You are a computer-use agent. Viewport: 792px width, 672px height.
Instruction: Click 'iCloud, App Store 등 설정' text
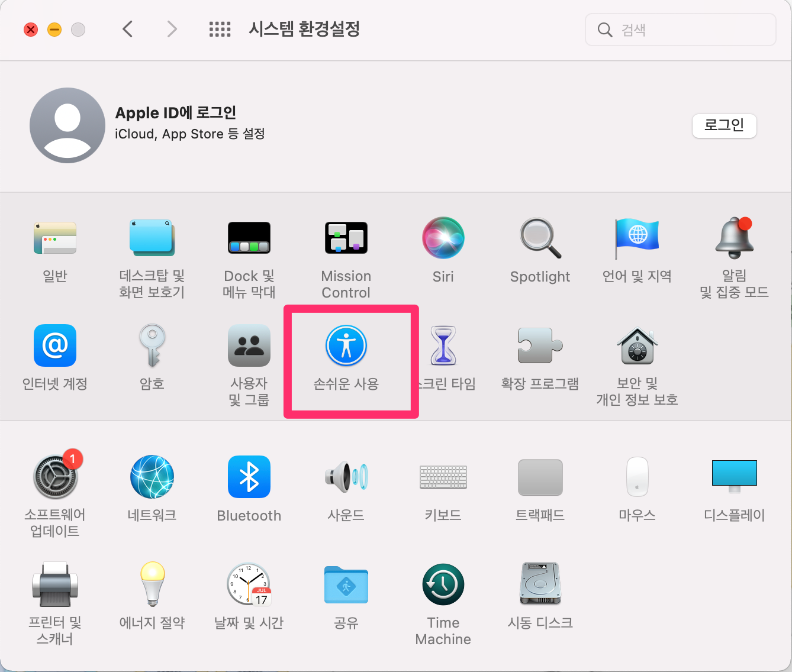tap(190, 134)
